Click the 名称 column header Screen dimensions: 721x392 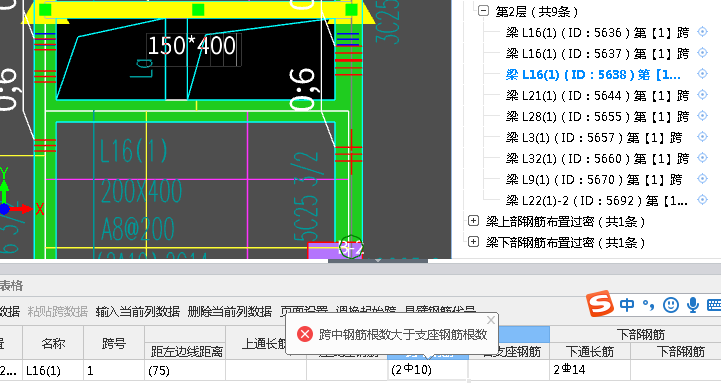coord(53,343)
